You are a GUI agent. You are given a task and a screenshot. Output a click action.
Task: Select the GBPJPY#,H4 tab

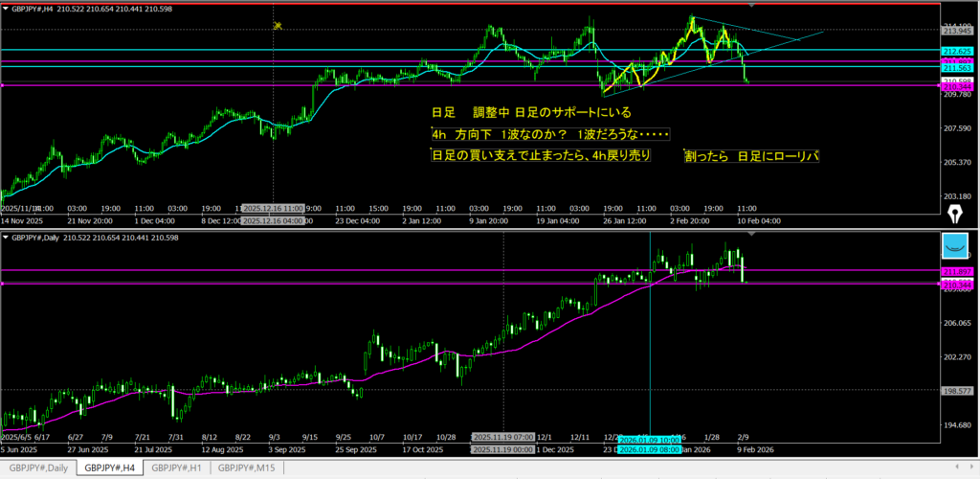point(108,468)
